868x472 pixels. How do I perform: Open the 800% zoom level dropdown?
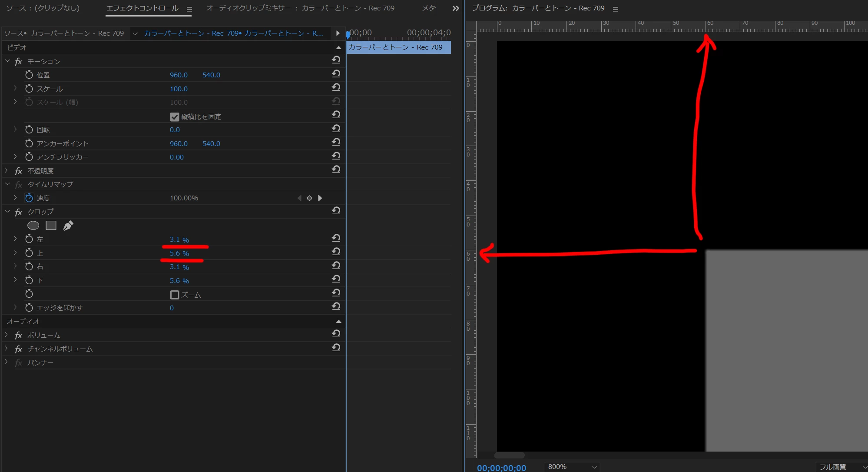click(572, 467)
